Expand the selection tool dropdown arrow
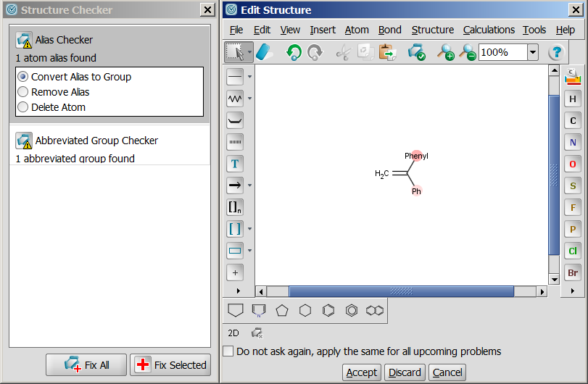The height and width of the screenshot is (384, 588). [x=250, y=52]
